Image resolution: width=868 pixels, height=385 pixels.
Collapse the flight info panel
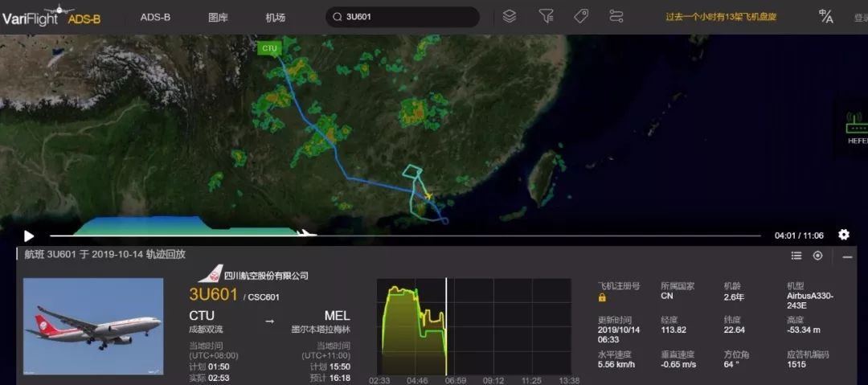tap(847, 256)
